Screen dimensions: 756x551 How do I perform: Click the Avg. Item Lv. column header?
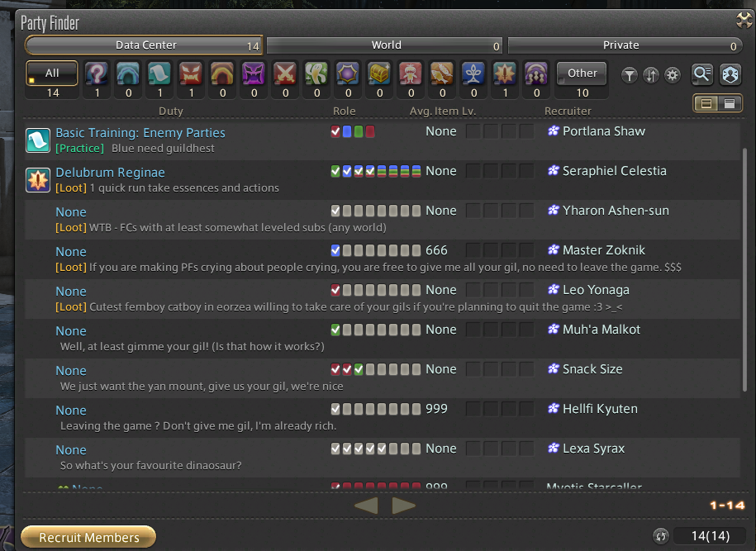click(442, 111)
